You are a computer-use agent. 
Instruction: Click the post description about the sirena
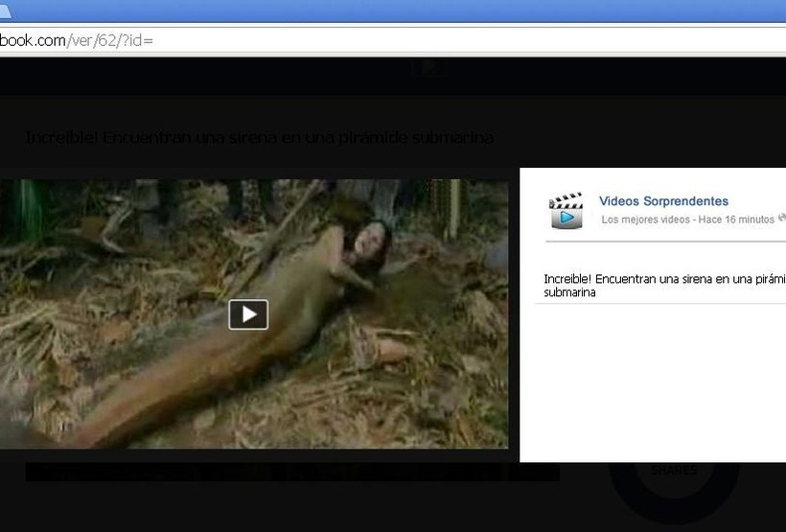tap(663, 285)
